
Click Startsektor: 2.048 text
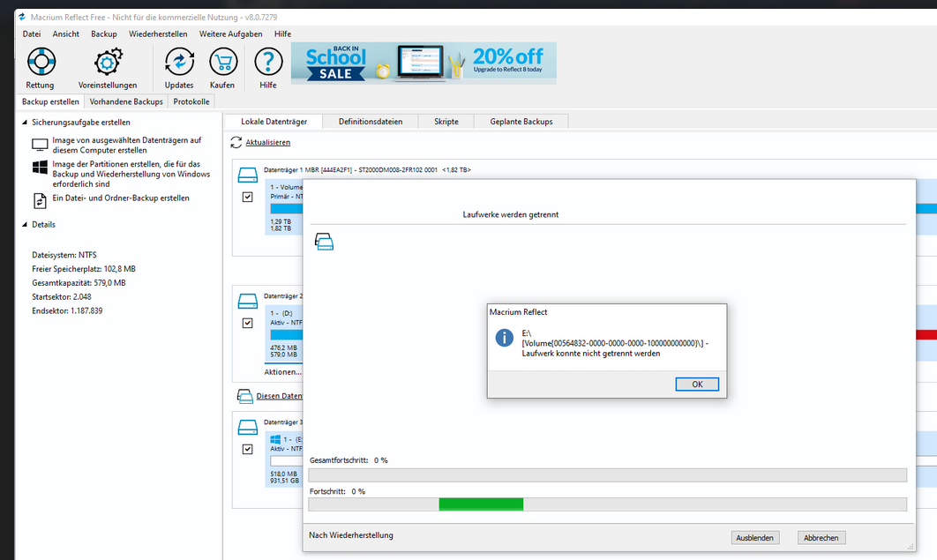[62, 296]
